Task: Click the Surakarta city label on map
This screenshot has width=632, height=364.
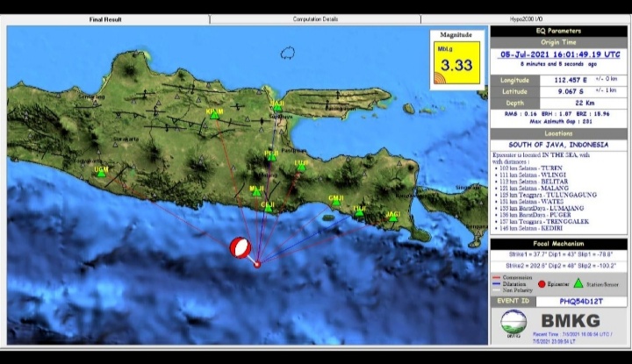Action: click(x=126, y=139)
